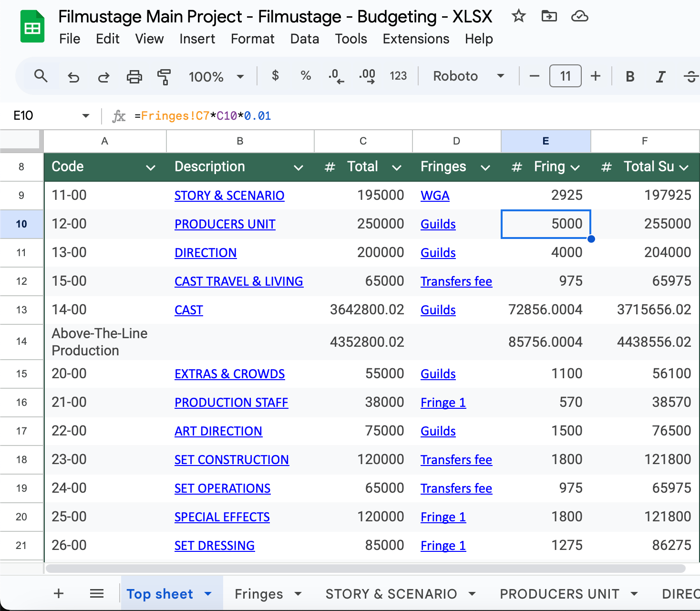This screenshot has width=700, height=611.
Task: Decrease font size with minus button
Action: click(535, 76)
